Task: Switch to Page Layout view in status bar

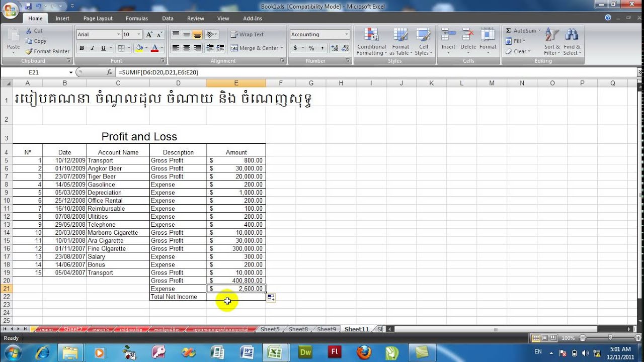Action: click(x=545, y=338)
